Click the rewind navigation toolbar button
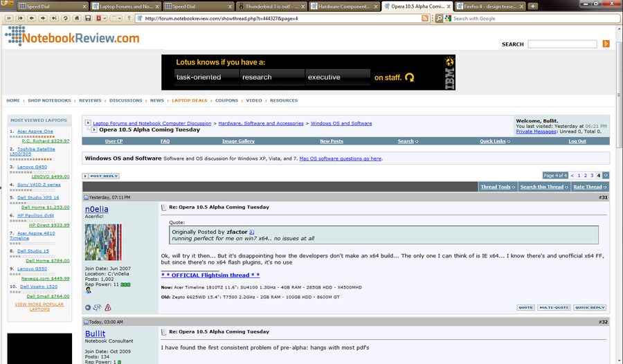The image size is (623, 364). click(x=20, y=18)
